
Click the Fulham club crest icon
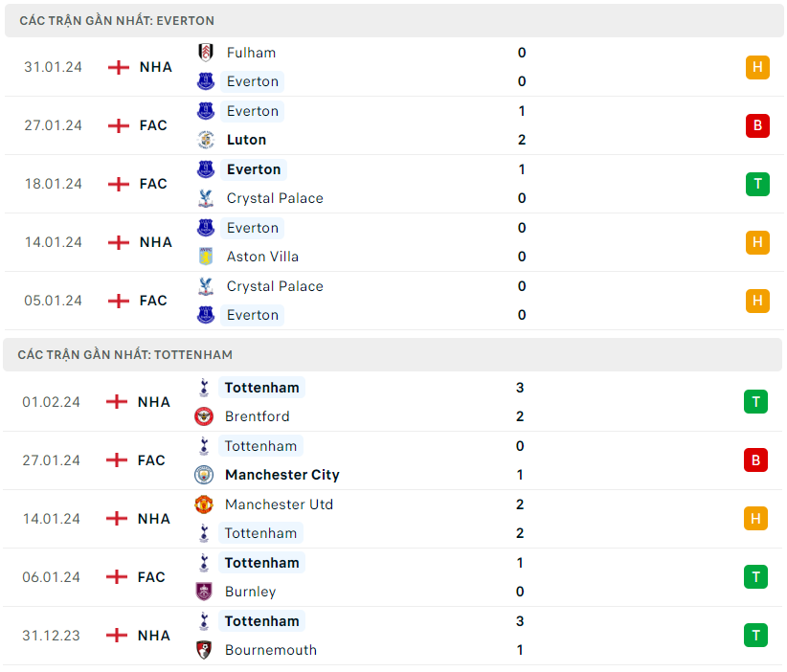click(x=206, y=53)
